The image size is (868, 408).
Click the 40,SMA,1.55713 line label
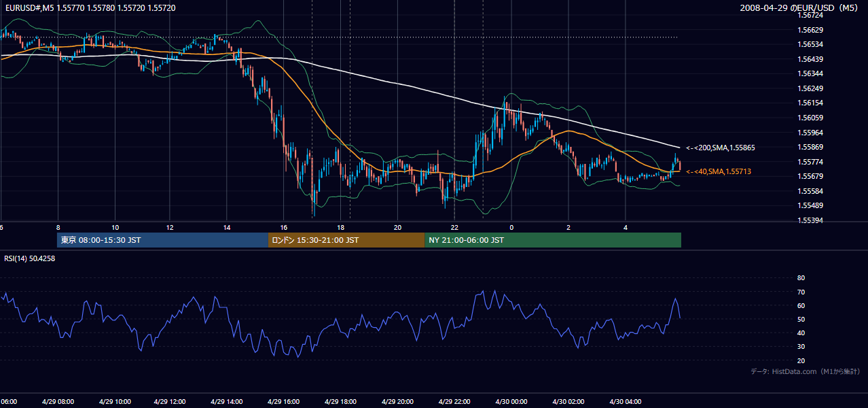pos(719,172)
